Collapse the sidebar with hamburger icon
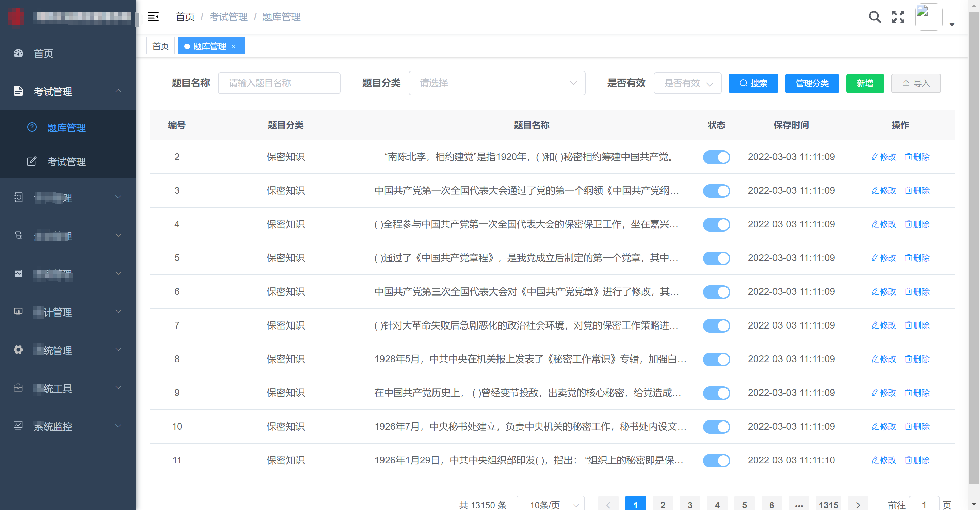The width and height of the screenshot is (980, 510). 153,17
